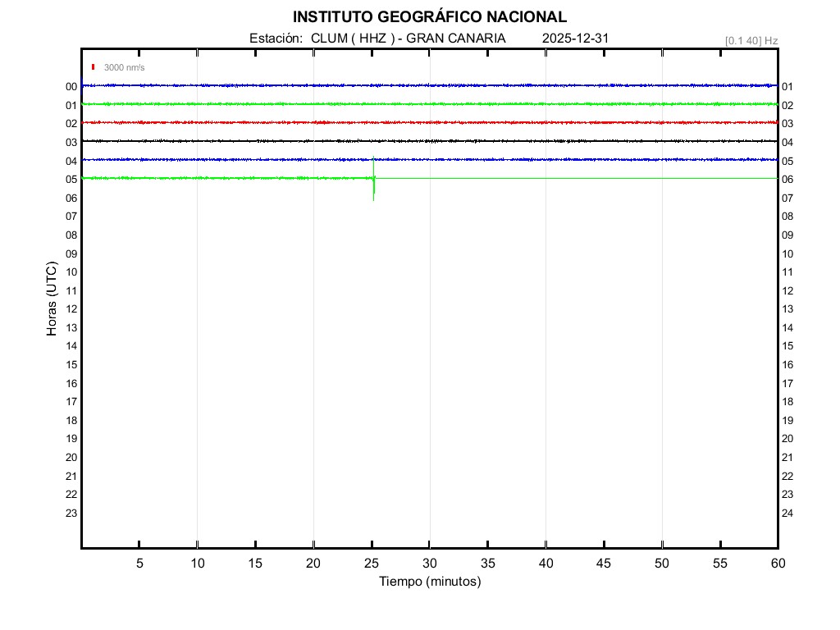Click the 30 tick on the minutes axis

[430, 563]
